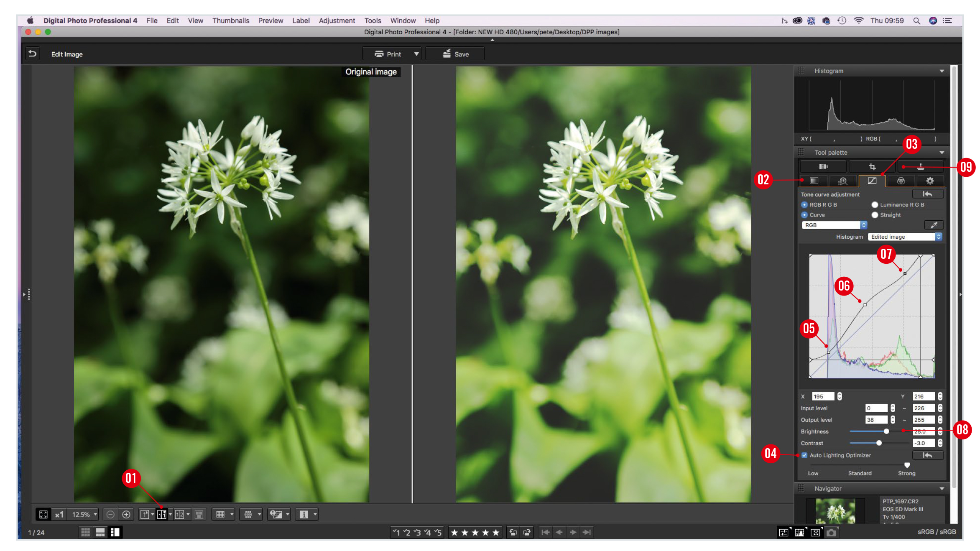Set preview to x1 magnification
Viewport: 980px width, 551px height.
point(59,514)
